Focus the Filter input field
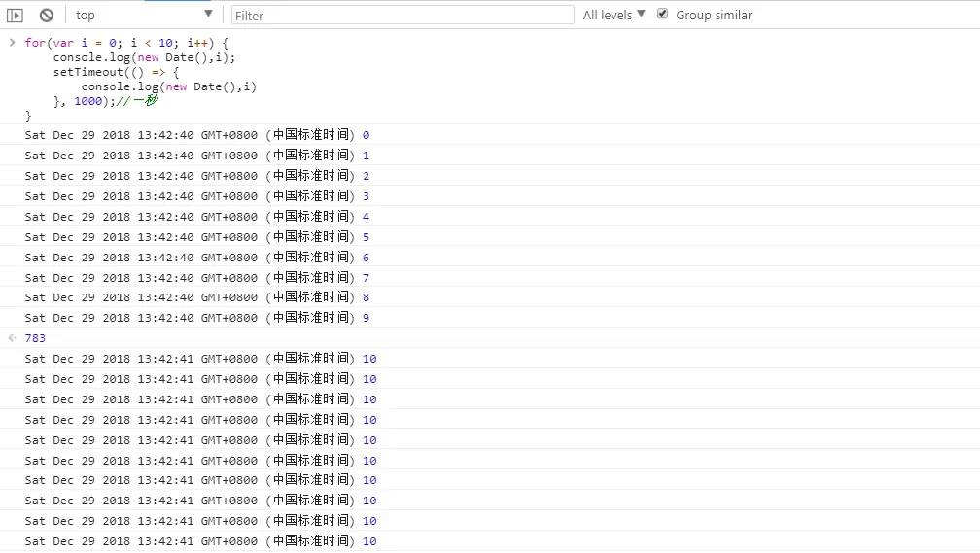This screenshot has width=980, height=553. [x=402, y=15]
